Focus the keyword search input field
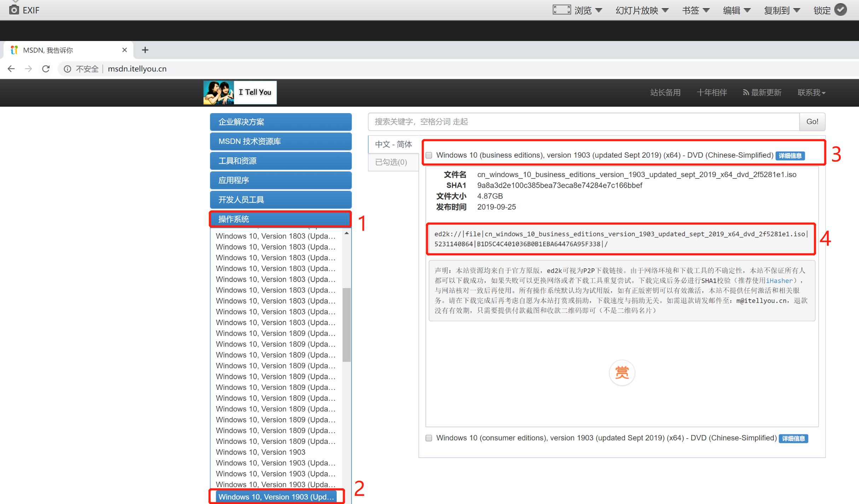Screen dimensions: 859x504 click(584, 122)
